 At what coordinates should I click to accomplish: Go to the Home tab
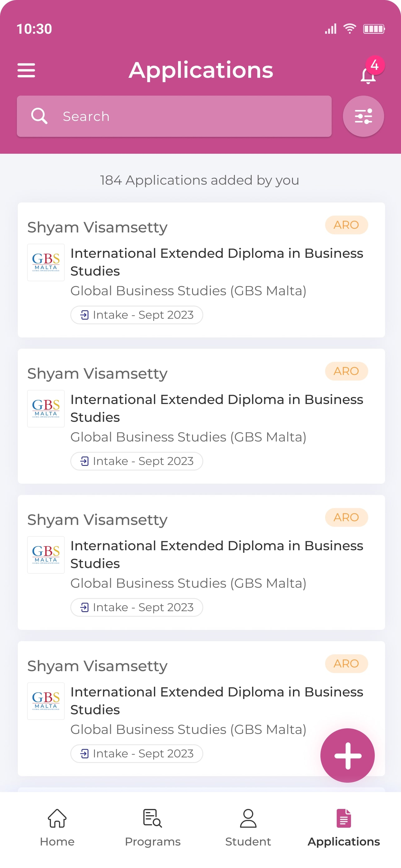57,828
